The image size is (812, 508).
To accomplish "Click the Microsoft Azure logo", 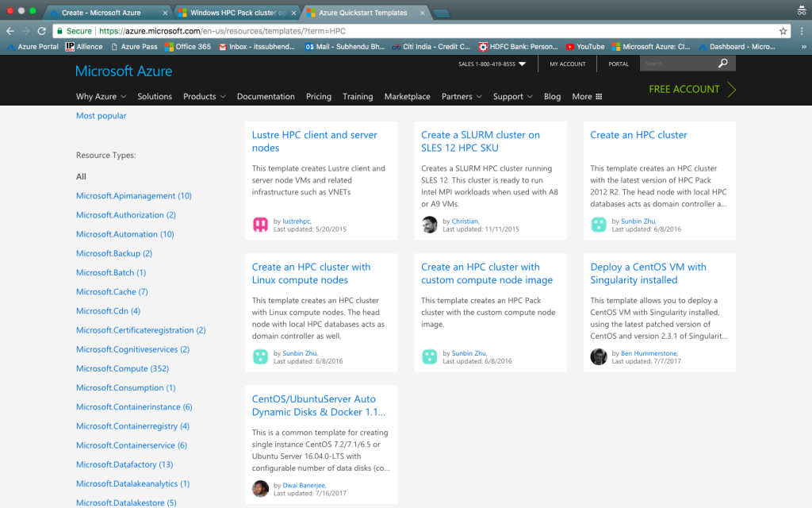I will [x=123, y=71].
